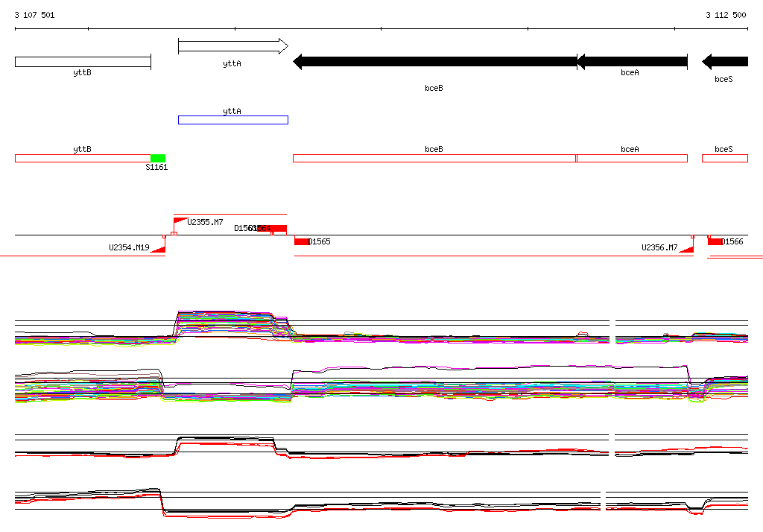
Task: Click the U2356.M7 label
Action: coord(659,247)
